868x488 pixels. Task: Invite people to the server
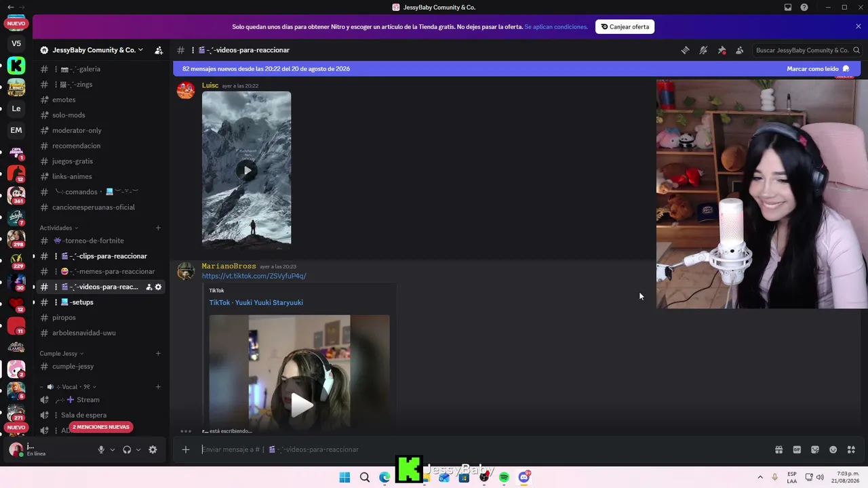click(x=159, y=50)
